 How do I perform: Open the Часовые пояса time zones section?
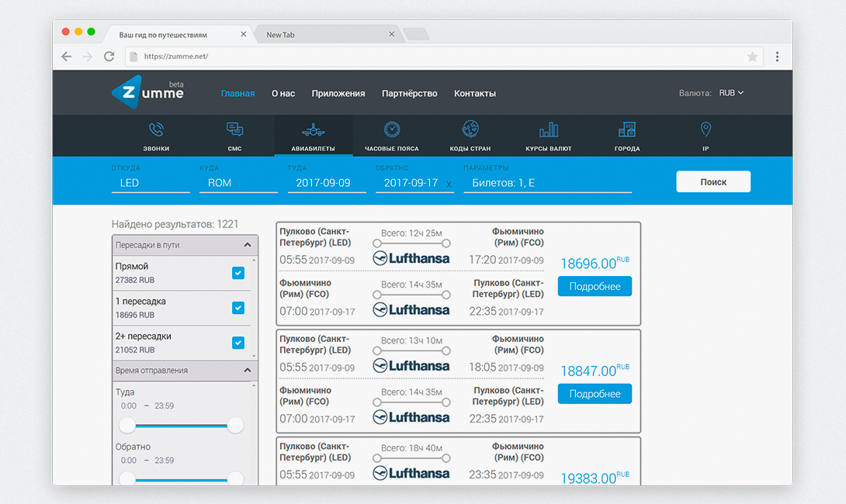point(392,136)
